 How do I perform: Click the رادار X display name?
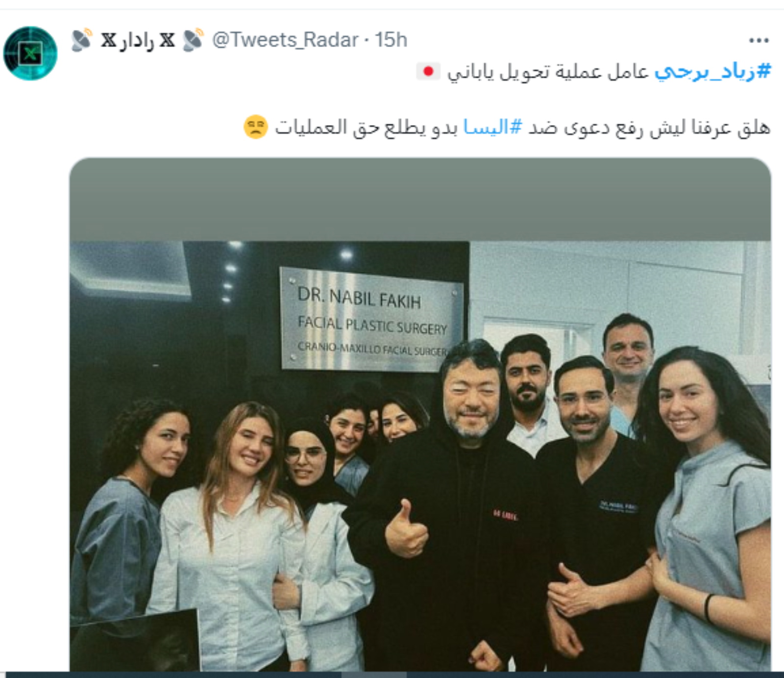point(138,40)
